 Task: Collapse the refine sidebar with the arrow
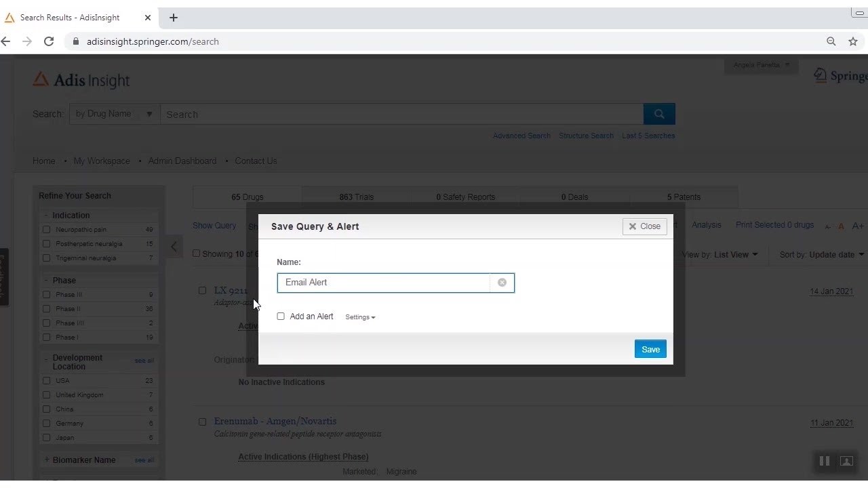coord(174,247)
